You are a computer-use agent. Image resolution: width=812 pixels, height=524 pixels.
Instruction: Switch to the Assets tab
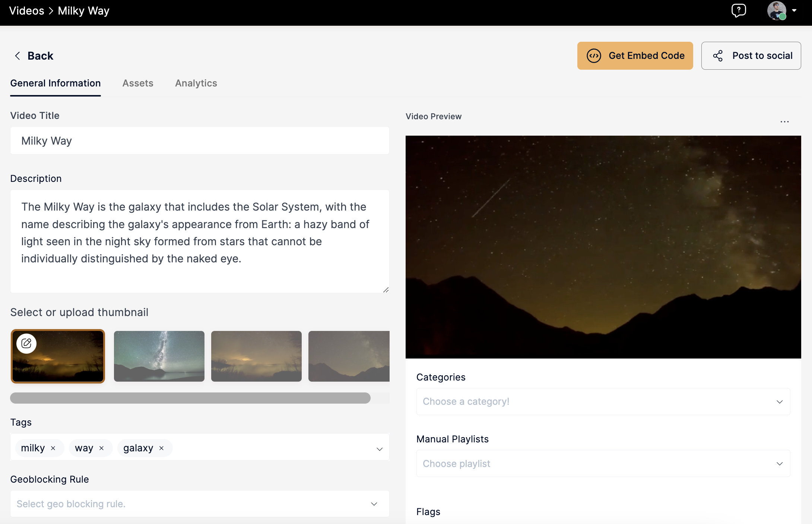[137, 83]
